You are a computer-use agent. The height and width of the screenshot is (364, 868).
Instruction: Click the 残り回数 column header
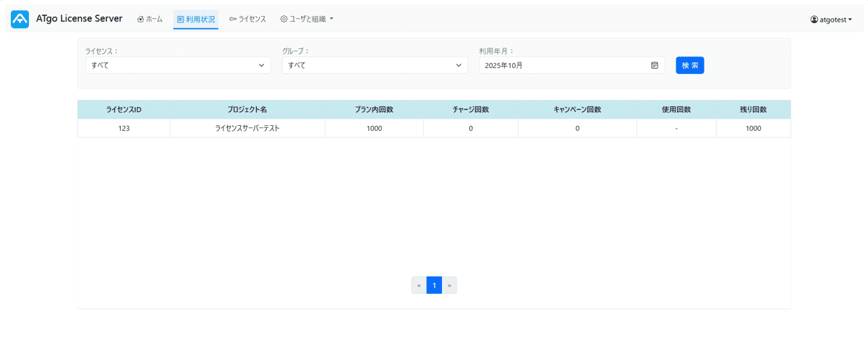pos(753,109)
